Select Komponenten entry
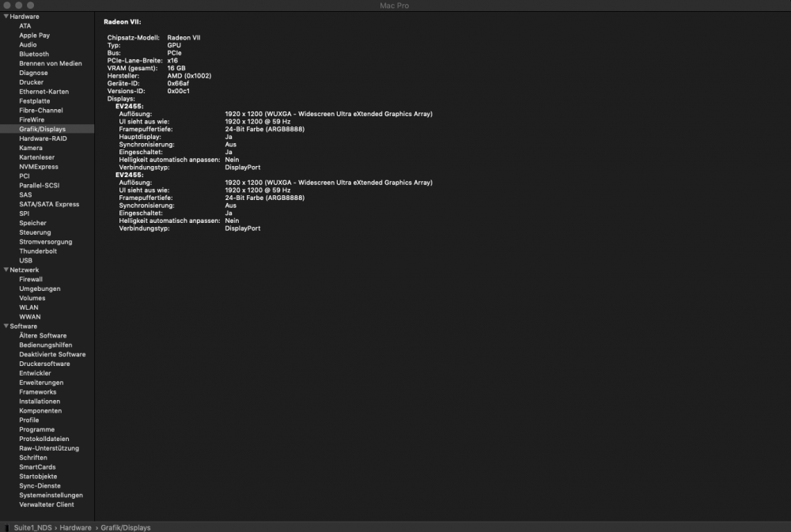This screenshot has width=791, height=532. 40,411
